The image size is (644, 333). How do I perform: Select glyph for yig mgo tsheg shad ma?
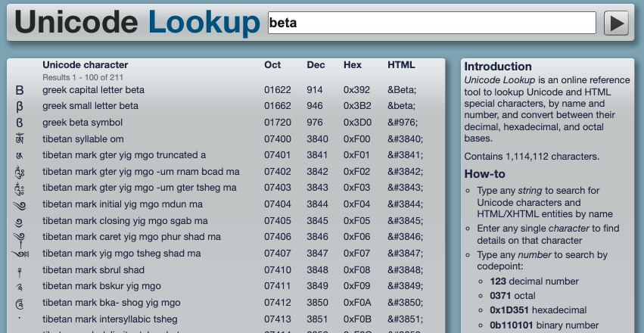tap(20, 254)
